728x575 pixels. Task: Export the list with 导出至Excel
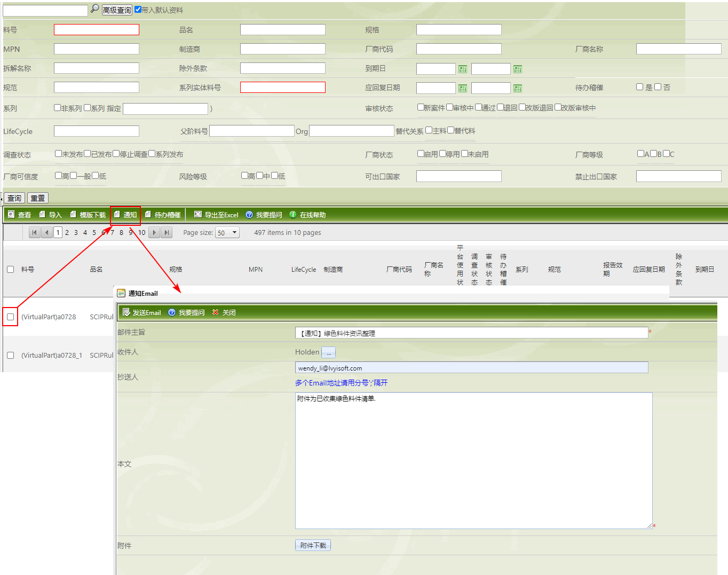pos(216,215)
